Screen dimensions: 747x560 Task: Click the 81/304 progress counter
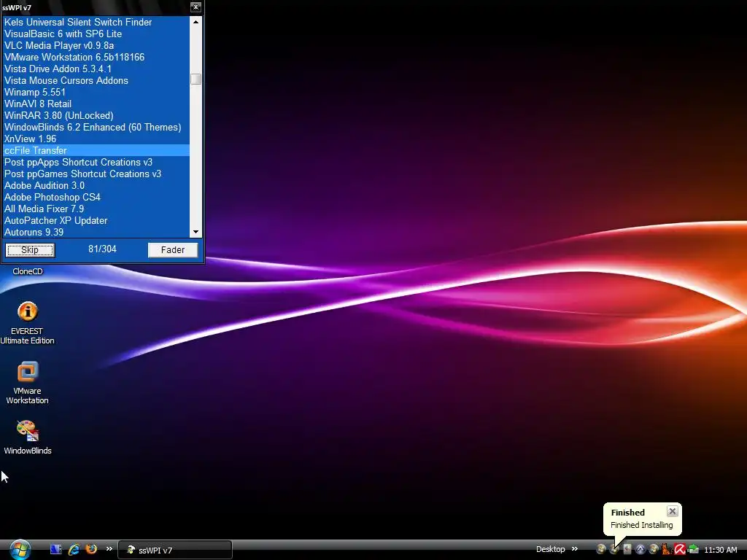point(102,249)
